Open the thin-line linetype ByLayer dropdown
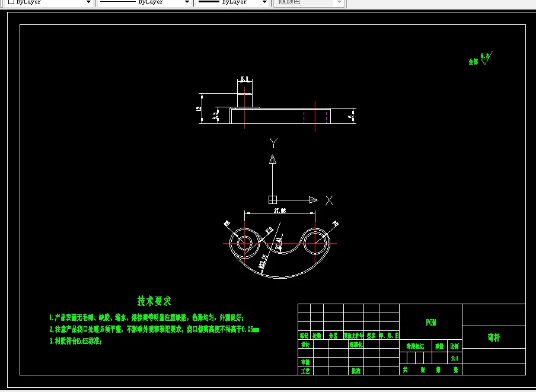Viewport: 536px width, 392px height. coord(144,2)
